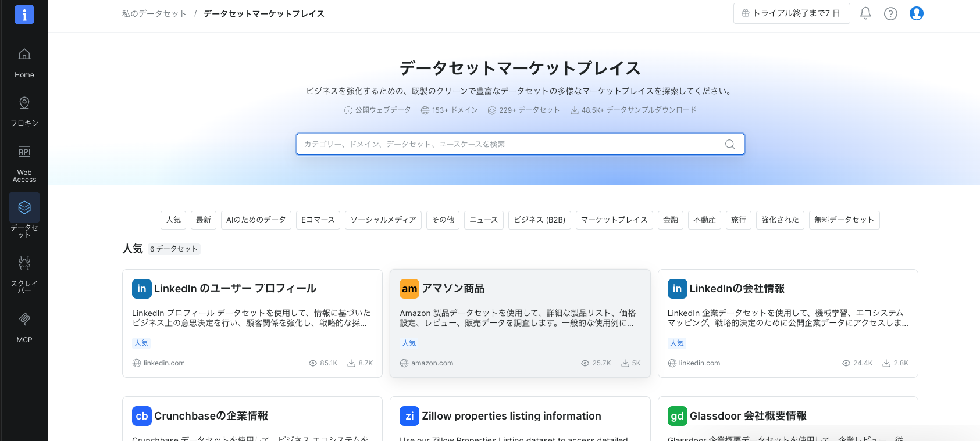Open Zillow properties listing information dataset

tap(520, 419)
